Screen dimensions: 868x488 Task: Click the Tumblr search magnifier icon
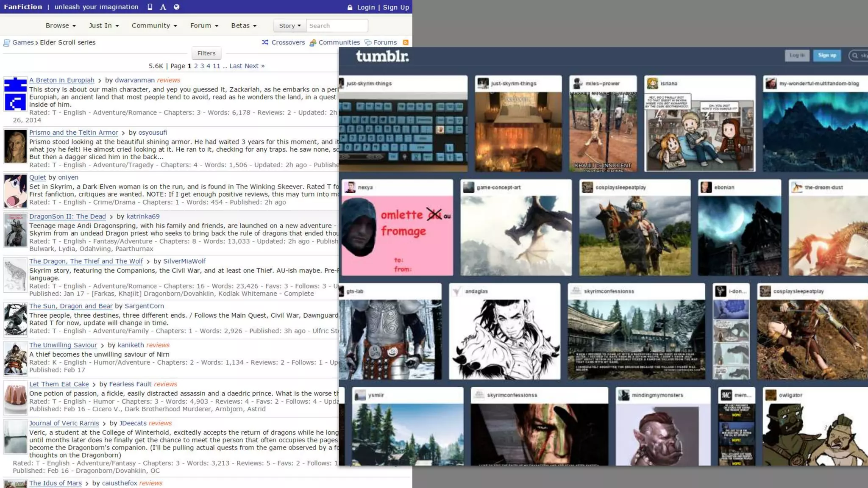click(x=855, y=55)
